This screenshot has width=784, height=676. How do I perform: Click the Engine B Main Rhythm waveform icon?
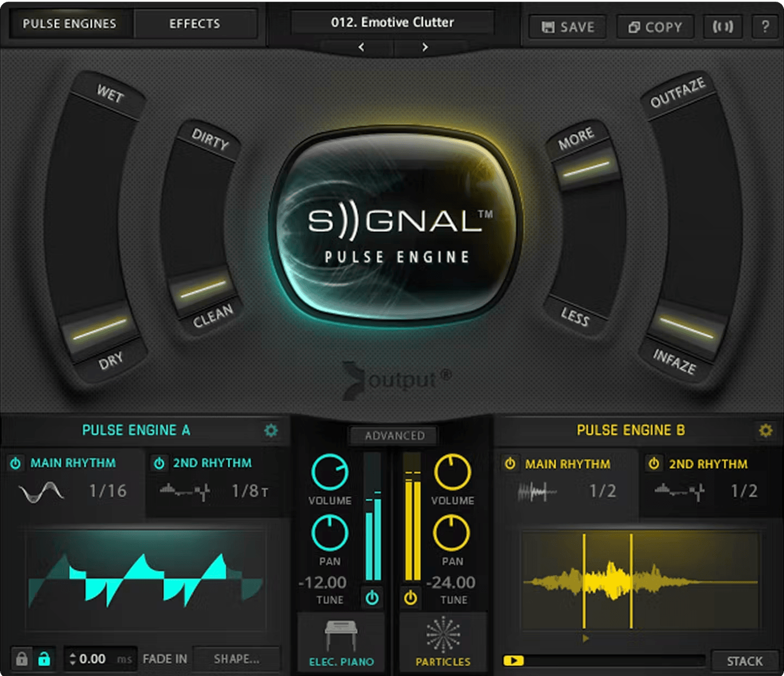pos(537,492)
